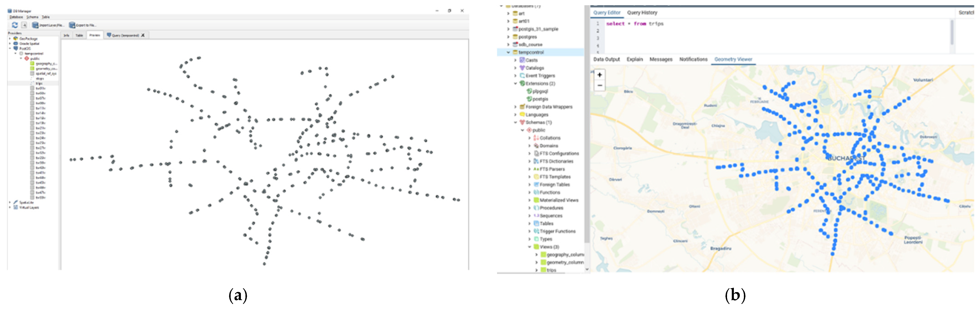Screen dimensions: 980x309
Task: Open the Schema menu in DB Manager
Action: 32,17
